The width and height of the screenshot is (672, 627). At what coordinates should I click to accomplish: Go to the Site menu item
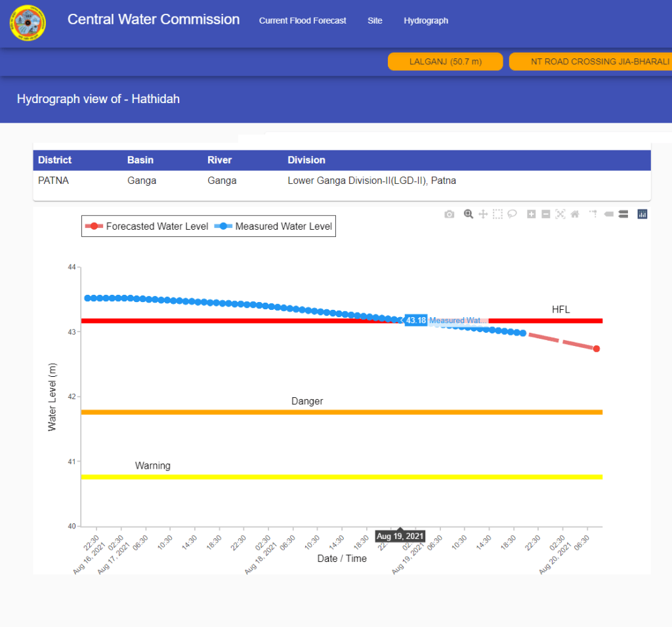click(375, 21)
